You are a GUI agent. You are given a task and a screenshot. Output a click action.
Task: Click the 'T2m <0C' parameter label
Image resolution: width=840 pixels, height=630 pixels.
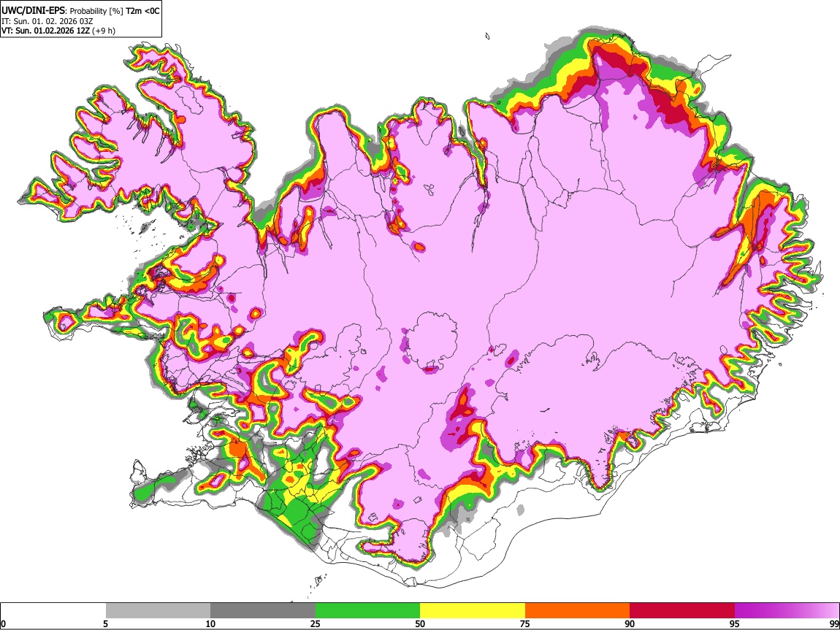tap(142, 11)
